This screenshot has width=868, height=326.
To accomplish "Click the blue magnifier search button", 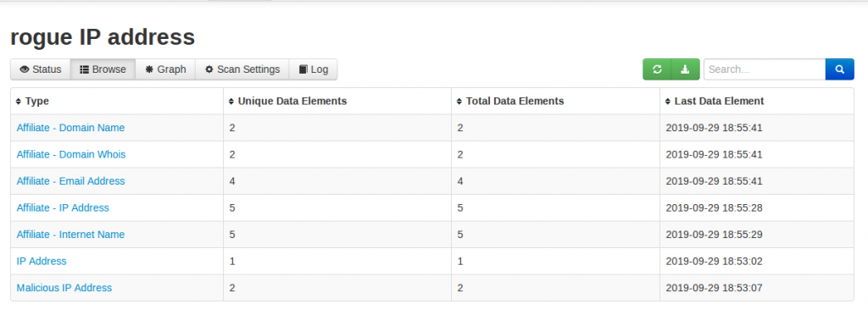I will click(x=840, y=69).
